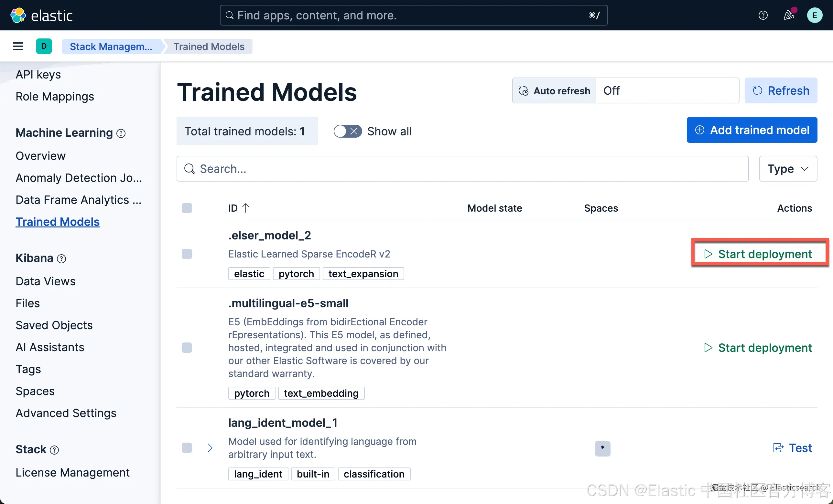The height and width of the screenshot is (504, 833).
Task: Toggle the Show all switch
Action: point(347,131)
